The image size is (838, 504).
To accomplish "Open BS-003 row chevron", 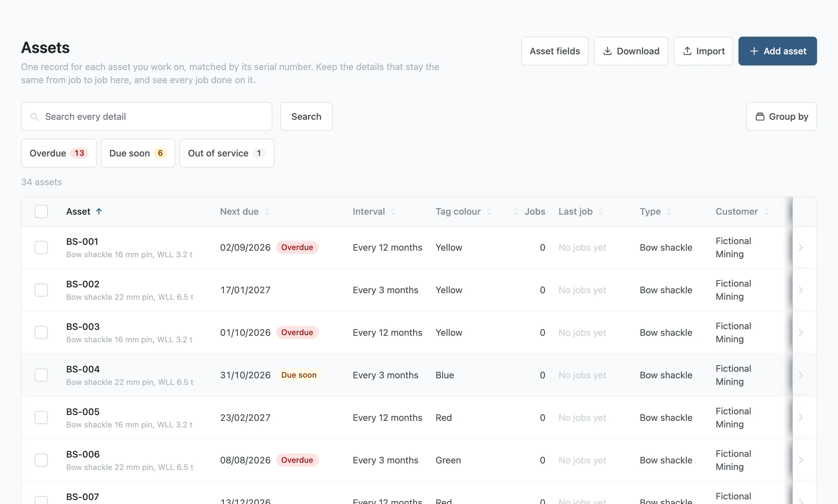I will (801, 333).
